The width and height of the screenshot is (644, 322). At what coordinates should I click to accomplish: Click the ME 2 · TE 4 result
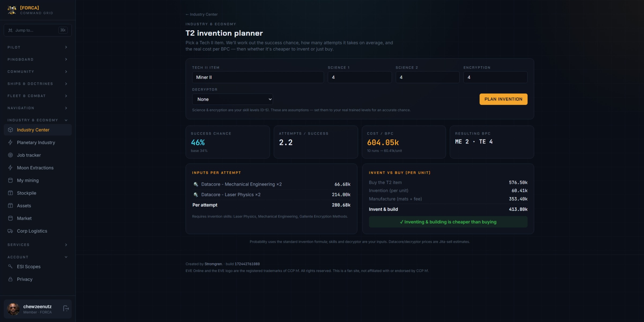[x=474, y=142]
